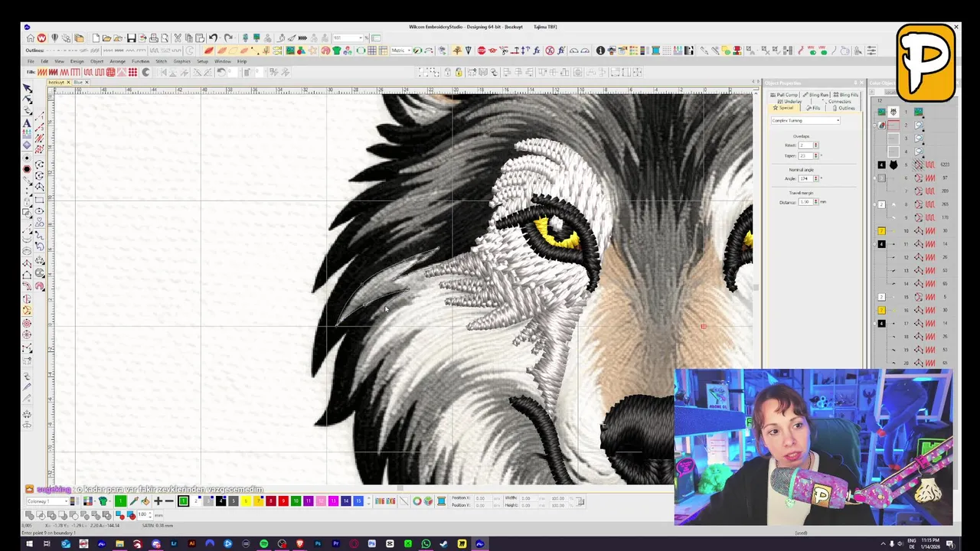This screenshot has width=980, height=551.
Task: Click the color picker eyedropper icon
Action: pyautogui.click(x=133, y=501)
